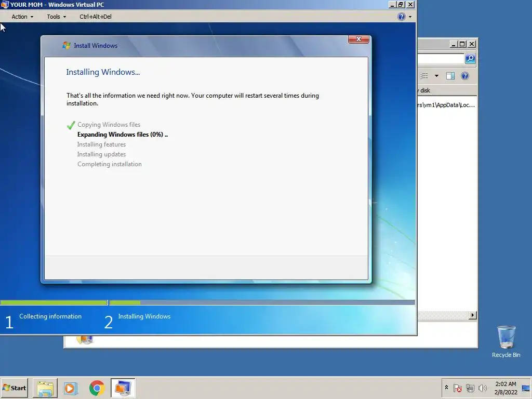Click the Virtual PC help icon
The width and height of the screenshot is (532, 399).
402,17
